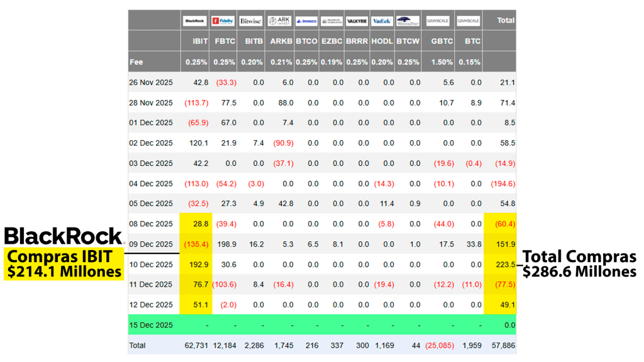Screen dimensions: 644x362
Task: Select the Valkyrie logo above BRRR
Action: (x=357, y=21)
